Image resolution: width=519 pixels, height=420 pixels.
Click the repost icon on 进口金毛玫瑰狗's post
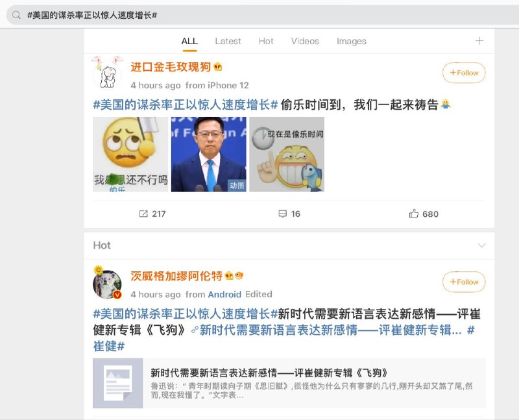[145, 214]
